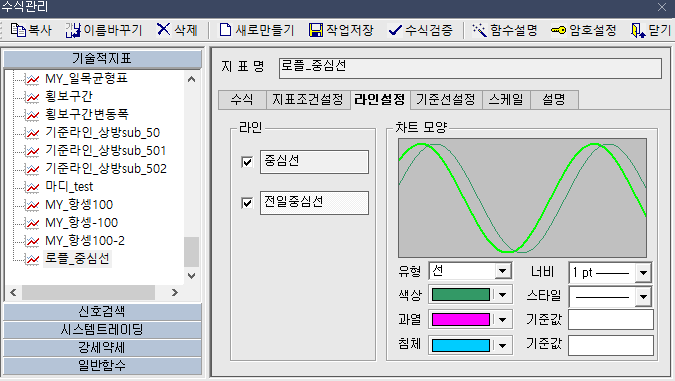The width and height of the screenshot is (675, 381).
Task: Click chart icon beside 기준라인_상방sub_501
Action: (32, 151)
